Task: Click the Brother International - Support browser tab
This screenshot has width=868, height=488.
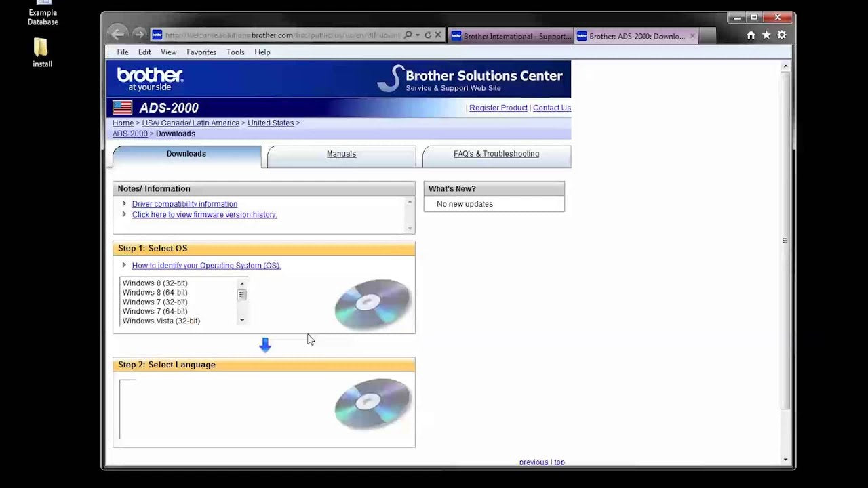Action: pos(512,37)
